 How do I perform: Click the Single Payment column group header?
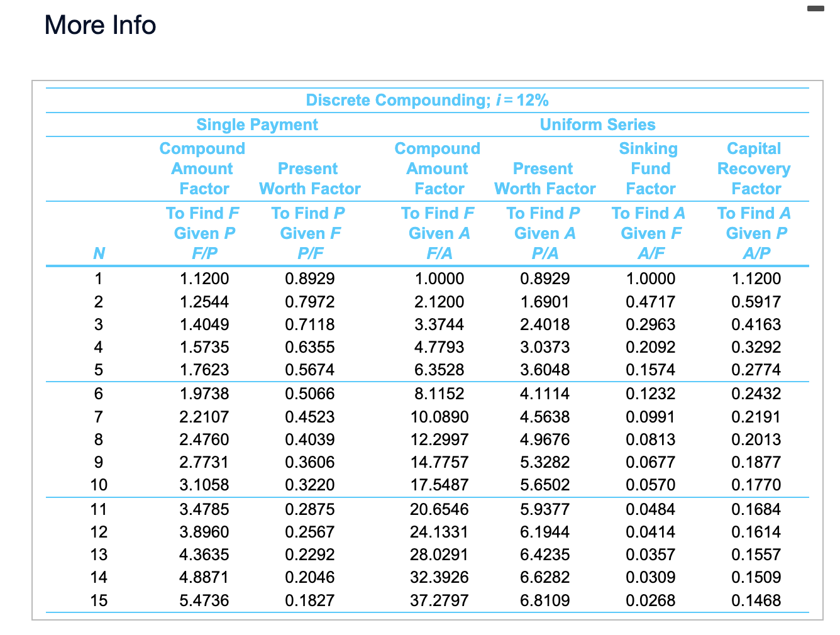pyautogui.click(x=257, y=124)
